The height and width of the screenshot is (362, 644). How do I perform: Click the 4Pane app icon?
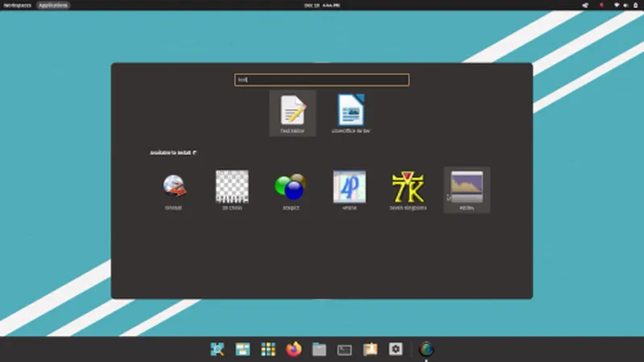(x=349, y=187)
